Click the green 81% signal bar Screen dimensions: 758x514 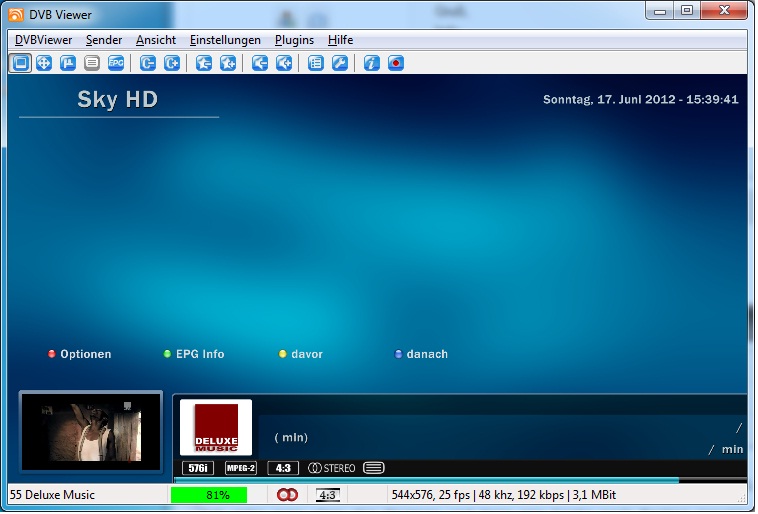209,495
